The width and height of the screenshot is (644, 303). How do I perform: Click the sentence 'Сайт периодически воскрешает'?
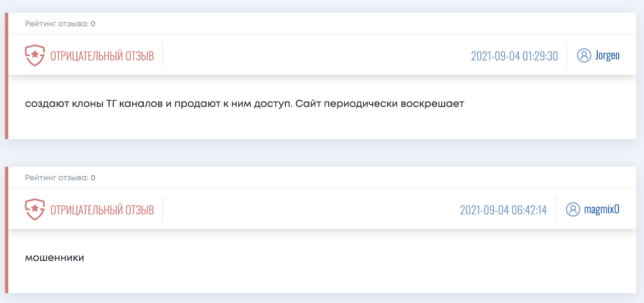pyautogui.click(x=380, y=104)
